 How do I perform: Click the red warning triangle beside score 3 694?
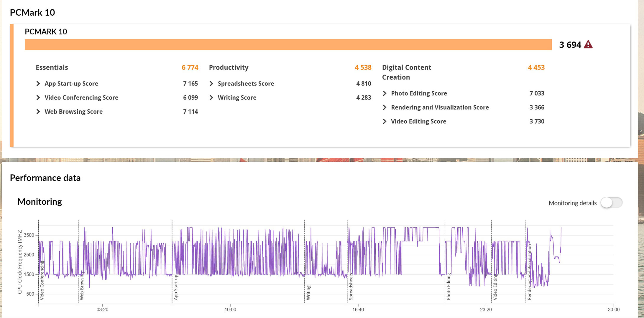click(x=588, y=44)
